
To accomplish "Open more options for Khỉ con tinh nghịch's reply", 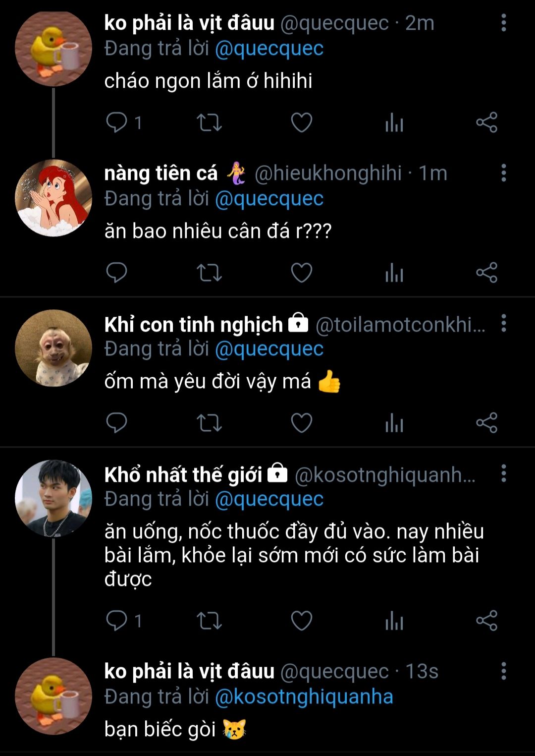I will (x=503, y=323).
